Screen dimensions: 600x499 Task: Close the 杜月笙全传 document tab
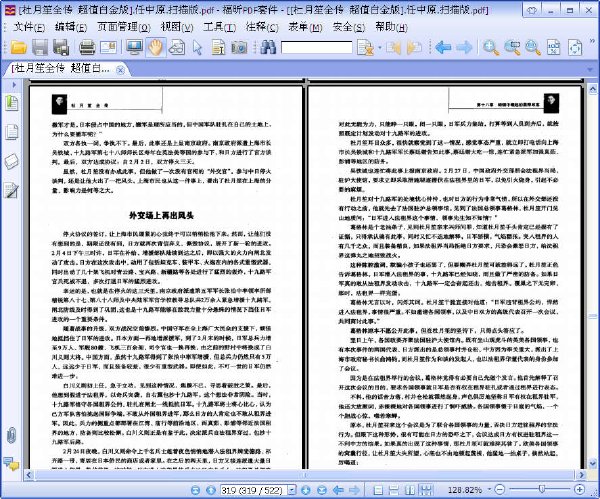point(121,70)
